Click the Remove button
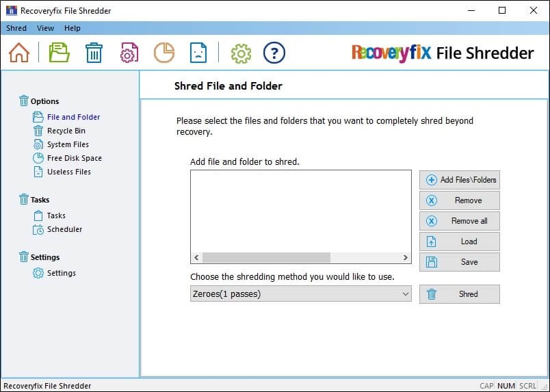550x392 pixels. click(x=460, y=200)
